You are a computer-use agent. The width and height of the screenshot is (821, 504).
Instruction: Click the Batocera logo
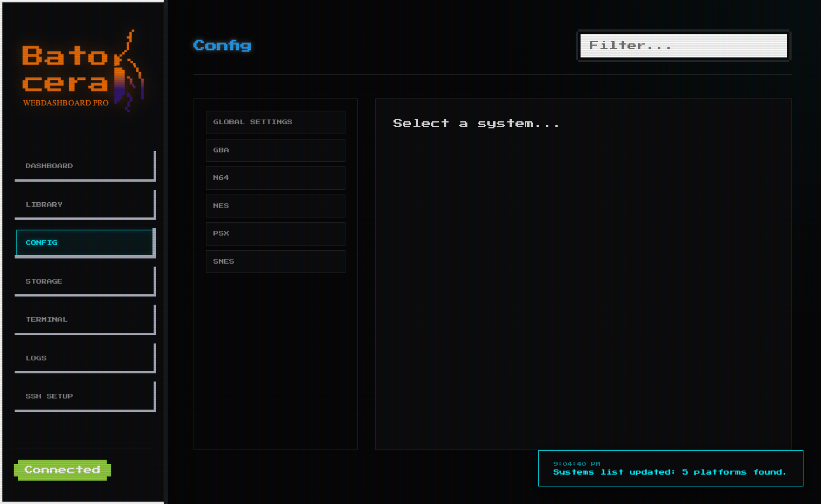(x=83, y=71)
